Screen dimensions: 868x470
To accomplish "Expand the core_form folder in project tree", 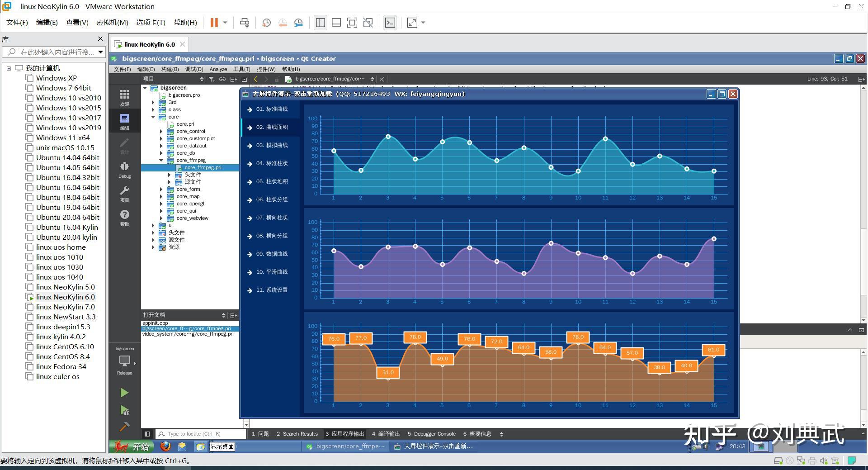I will pos(161,189).
